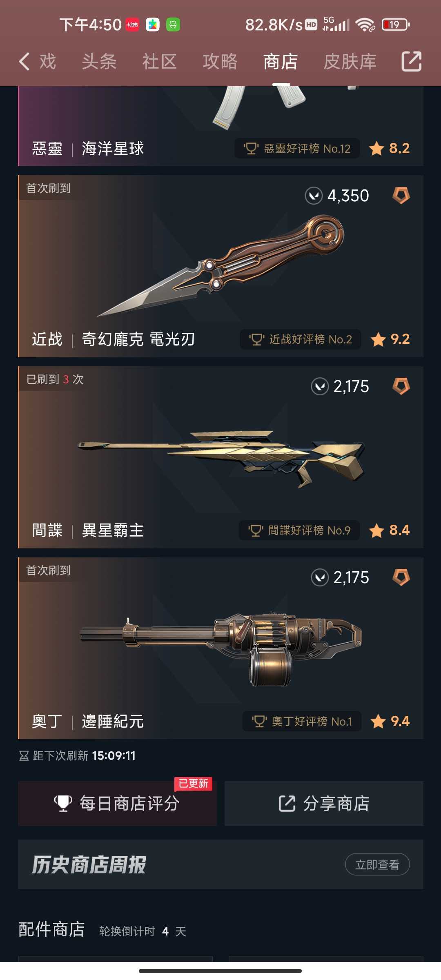The height and width of the screenshot is (980, 441).
Task: Tap the star rating 9.4 on the 奧丁 skin
Action: pos(390,721)
